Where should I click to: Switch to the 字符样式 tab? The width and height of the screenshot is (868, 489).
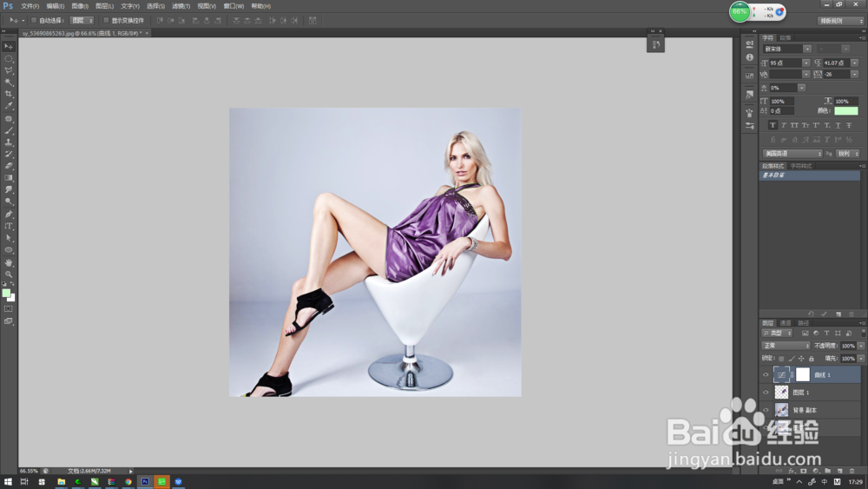point(801,166)
